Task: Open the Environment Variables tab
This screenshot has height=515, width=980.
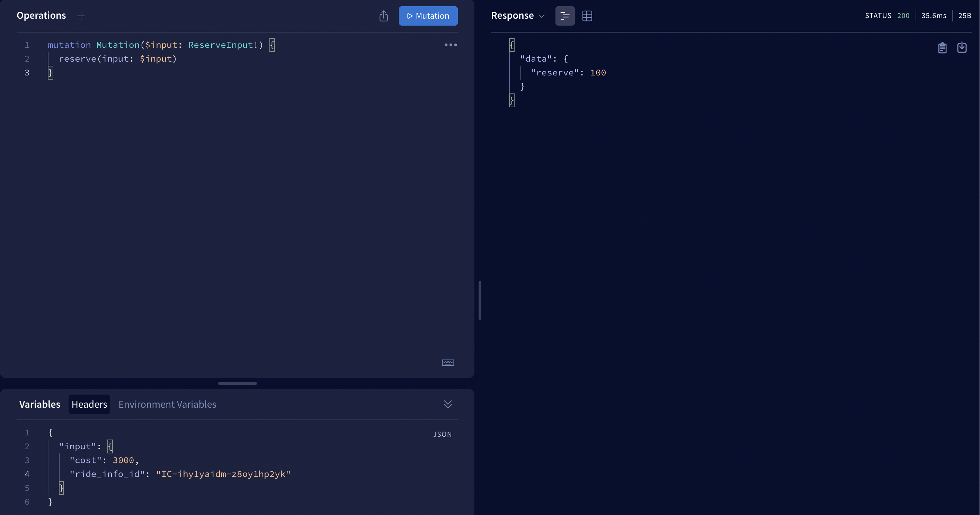Action: click(x=167, y=404)
